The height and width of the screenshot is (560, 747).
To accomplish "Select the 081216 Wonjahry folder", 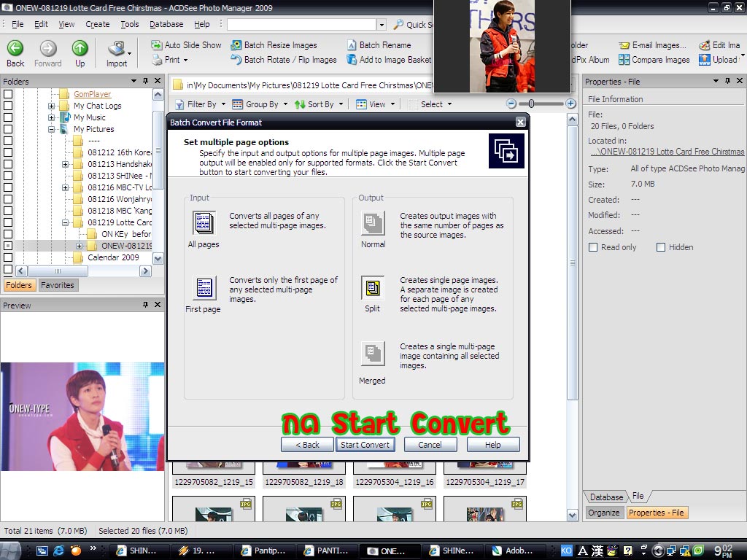I will pos(119,199).
